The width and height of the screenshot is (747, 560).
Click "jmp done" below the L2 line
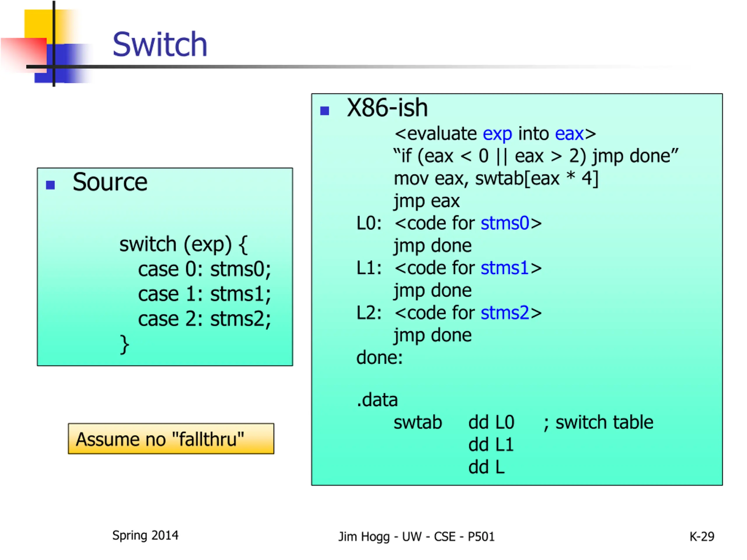click(433, 335)
